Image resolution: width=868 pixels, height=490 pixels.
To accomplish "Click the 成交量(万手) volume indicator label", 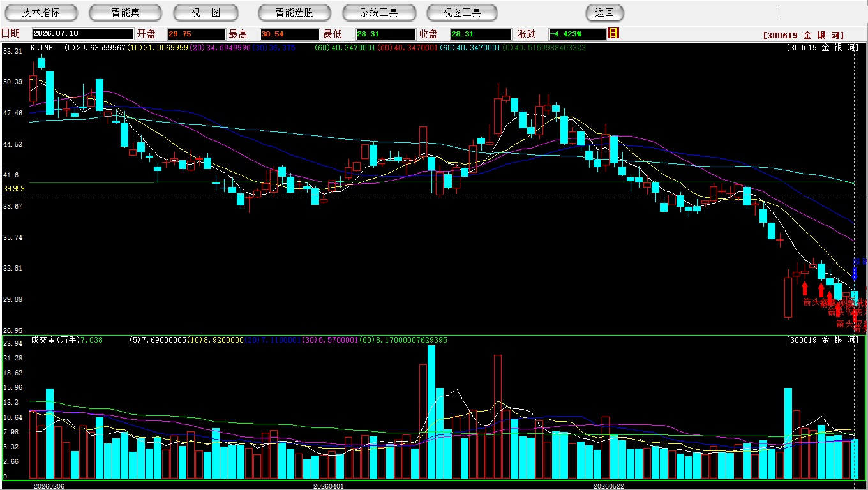I will 55,340.
